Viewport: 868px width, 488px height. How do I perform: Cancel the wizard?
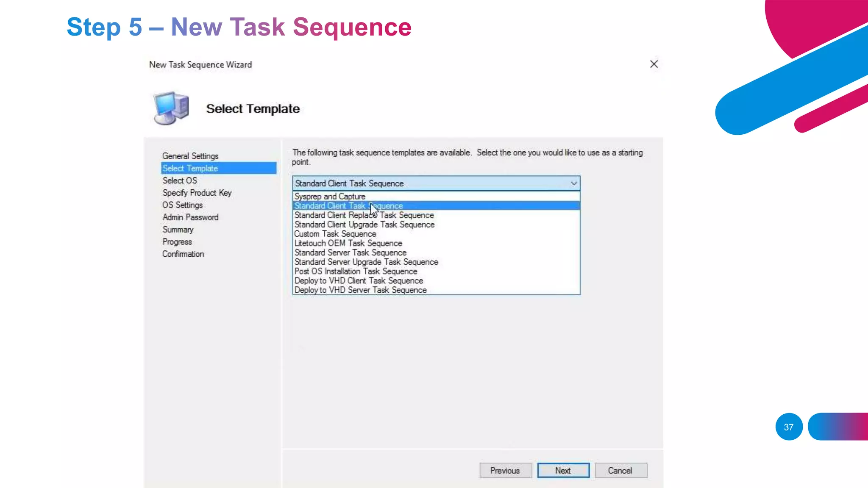pos(620,470)
